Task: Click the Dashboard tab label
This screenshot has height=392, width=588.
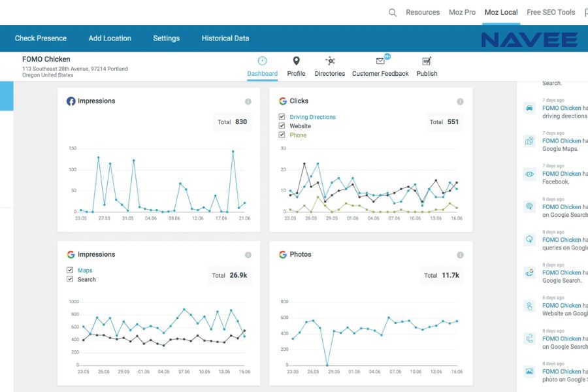Action: tap(263, 74)
